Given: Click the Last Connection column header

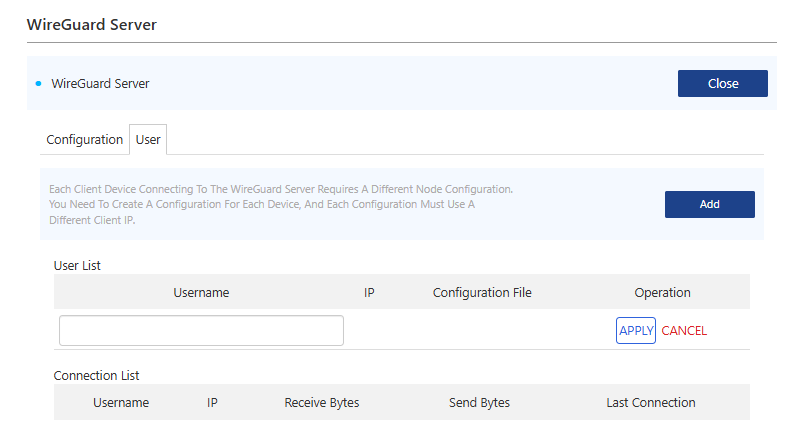Looking at the screenshot, I should pos(650,403).
